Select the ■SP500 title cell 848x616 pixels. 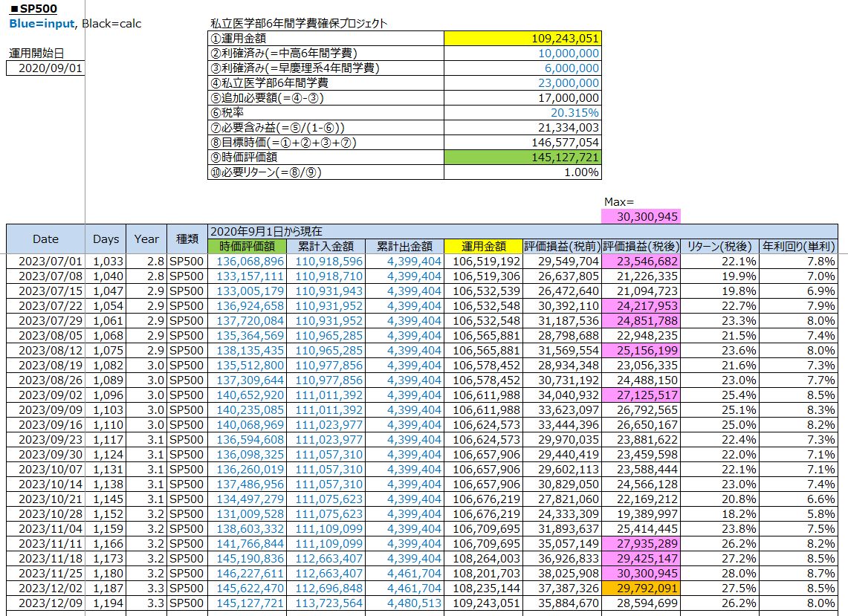click(x=34, y=9)
